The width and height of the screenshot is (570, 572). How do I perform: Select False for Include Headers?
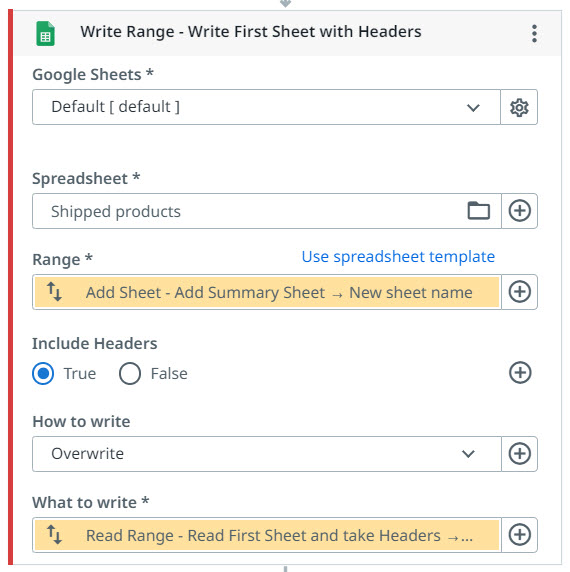130,374
